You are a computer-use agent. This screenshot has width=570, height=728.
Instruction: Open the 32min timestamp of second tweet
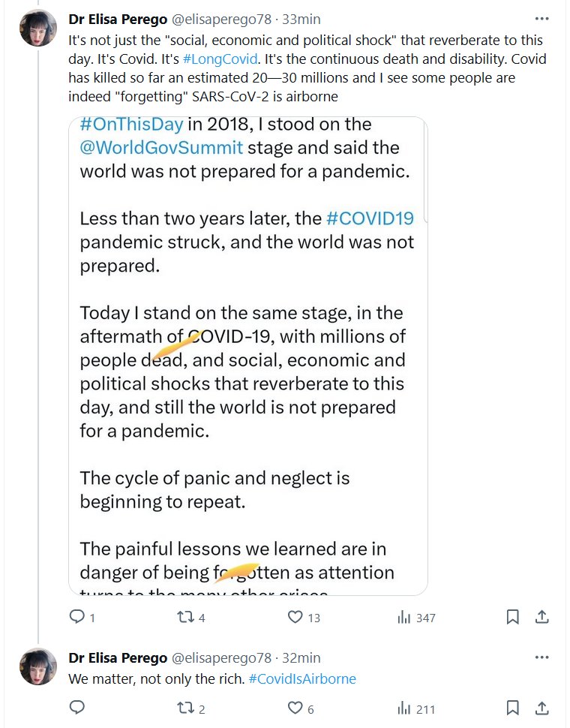[301, 658]
